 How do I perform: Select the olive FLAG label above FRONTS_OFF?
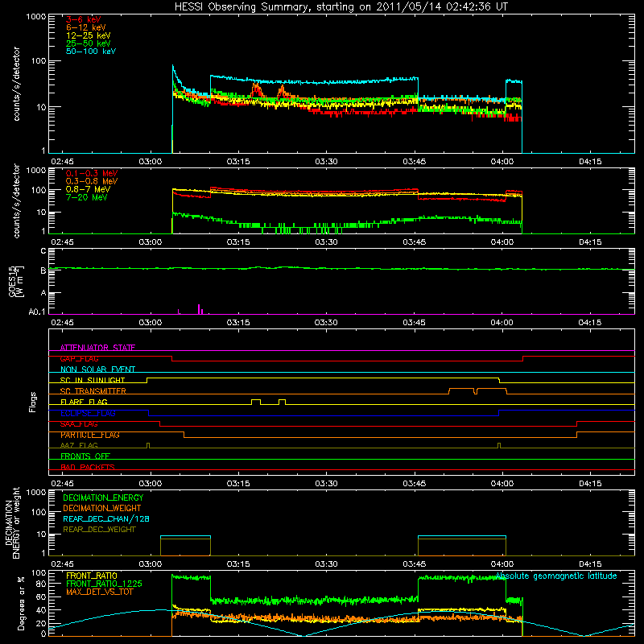coord(79,445)
